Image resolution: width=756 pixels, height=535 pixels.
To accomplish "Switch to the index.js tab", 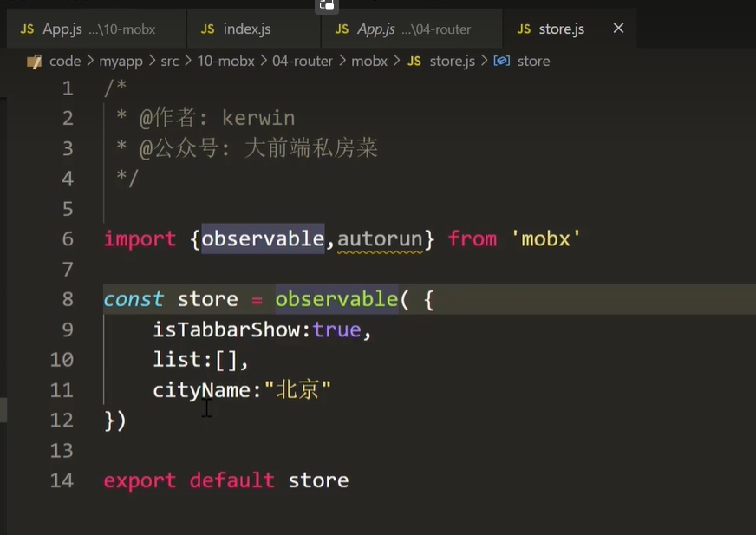I will tap(246, 29).
